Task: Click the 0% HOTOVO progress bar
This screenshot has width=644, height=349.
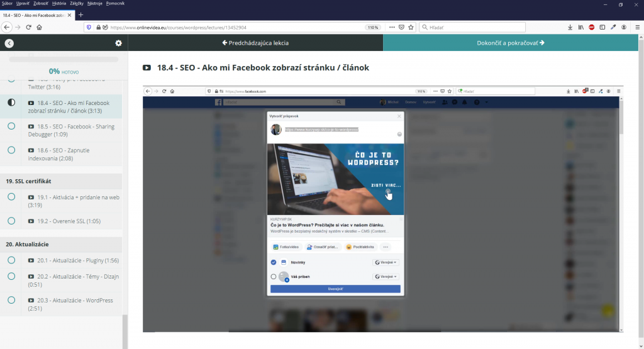Action: pos(64,60)
